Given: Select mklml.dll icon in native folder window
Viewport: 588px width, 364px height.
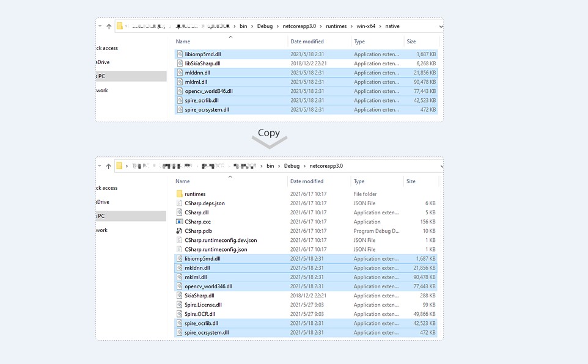Looking at the screenshot, I should 180,82.
